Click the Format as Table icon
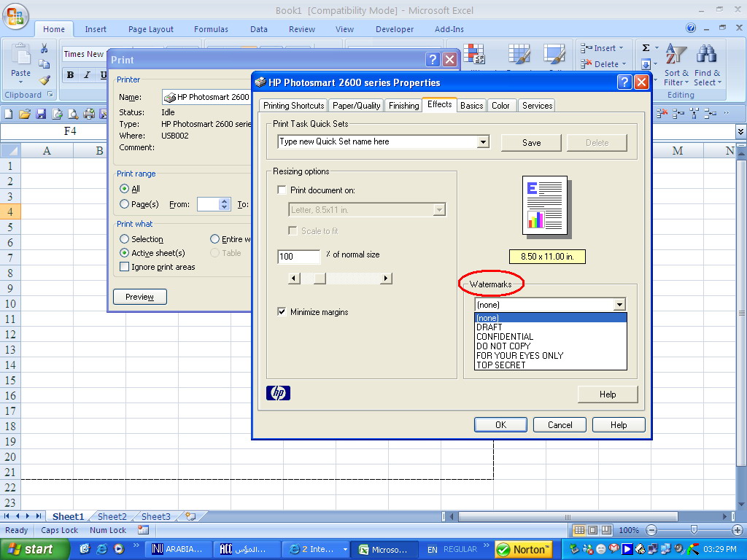747x560 pixels. click(x=519, y=54)
